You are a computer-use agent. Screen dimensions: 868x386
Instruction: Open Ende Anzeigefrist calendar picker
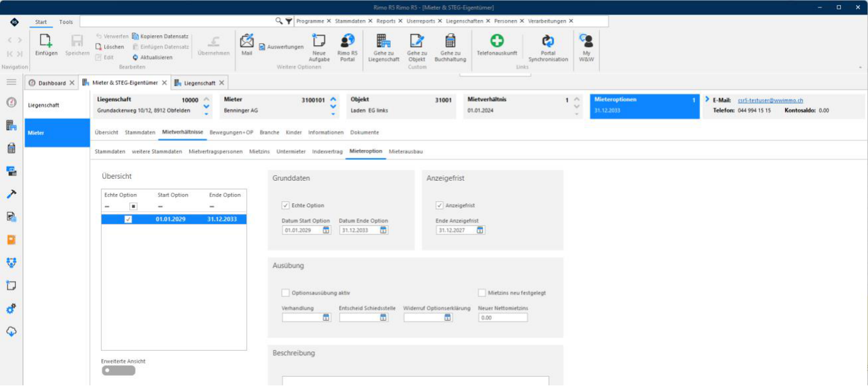pos(480,230)
